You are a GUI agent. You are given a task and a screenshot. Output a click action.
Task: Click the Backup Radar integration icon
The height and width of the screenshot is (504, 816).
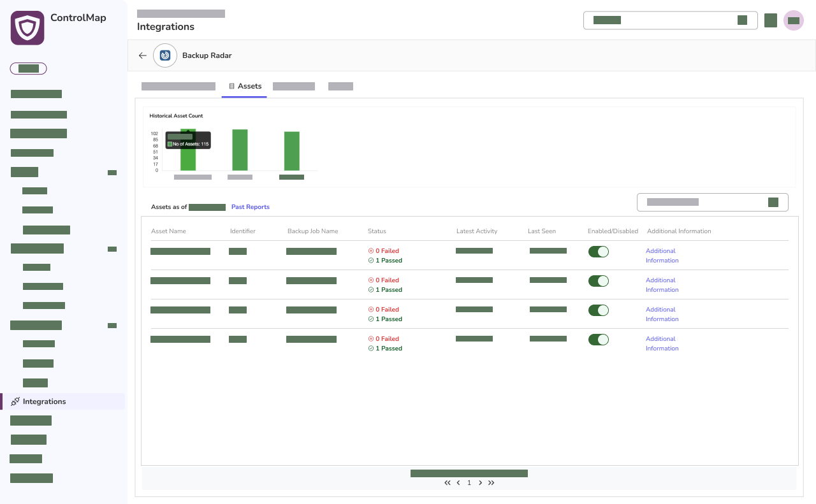click(x=165, y=55)
